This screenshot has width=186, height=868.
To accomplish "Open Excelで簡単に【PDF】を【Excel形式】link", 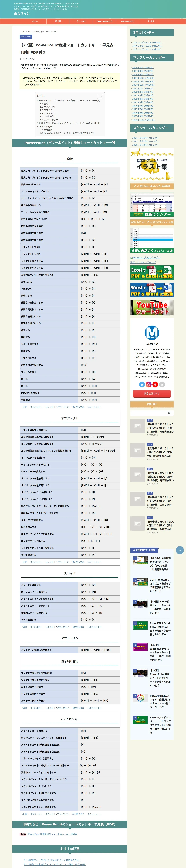I will (52, 860).
